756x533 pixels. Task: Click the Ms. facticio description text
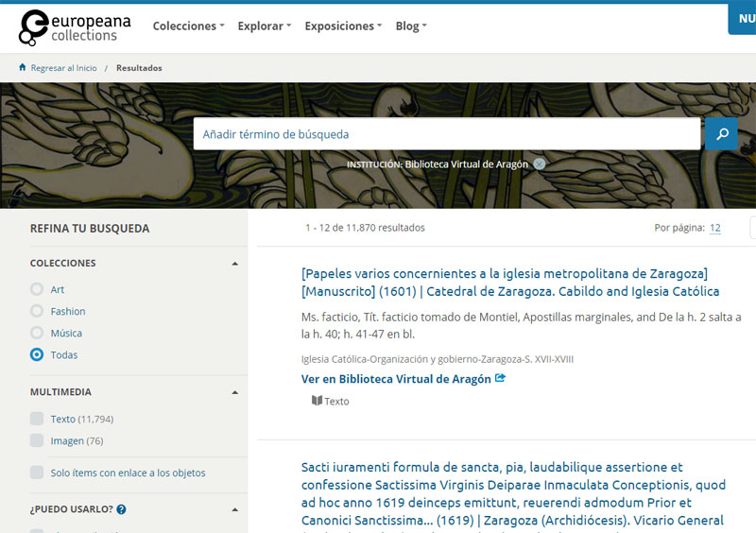[x=522, y=326]
